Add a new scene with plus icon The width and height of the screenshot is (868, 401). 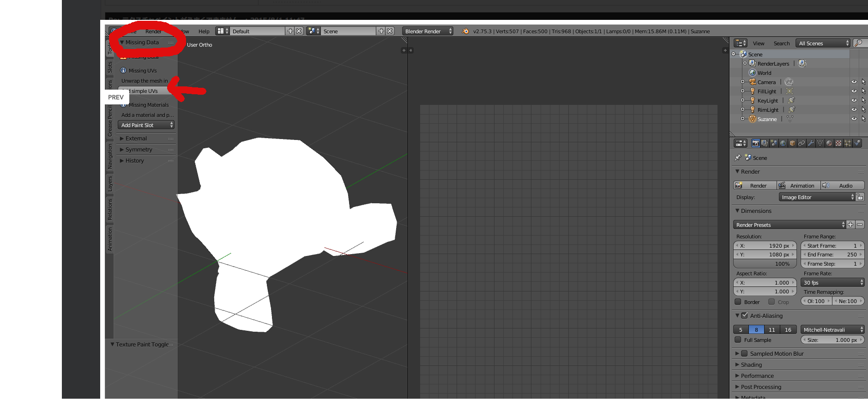click(x=381, y=31)
